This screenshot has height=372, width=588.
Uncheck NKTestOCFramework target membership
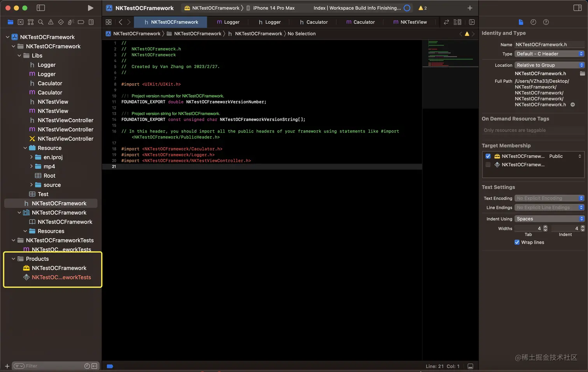pos(488,156)
